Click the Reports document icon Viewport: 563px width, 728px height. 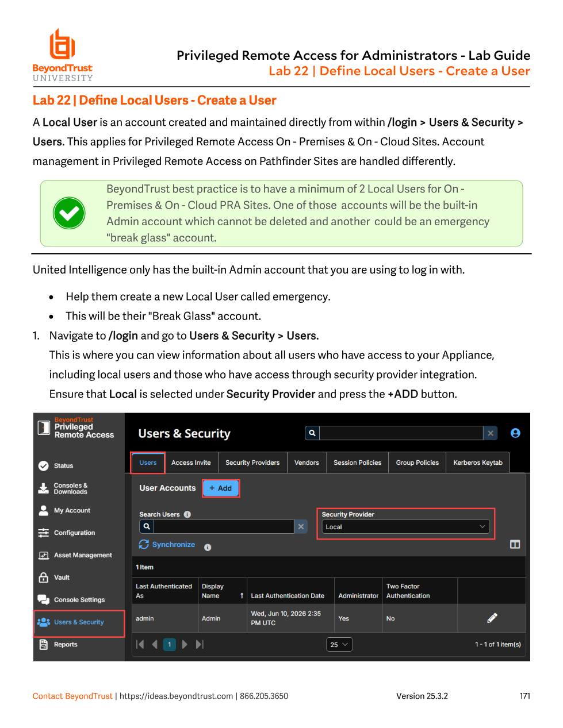43,645
